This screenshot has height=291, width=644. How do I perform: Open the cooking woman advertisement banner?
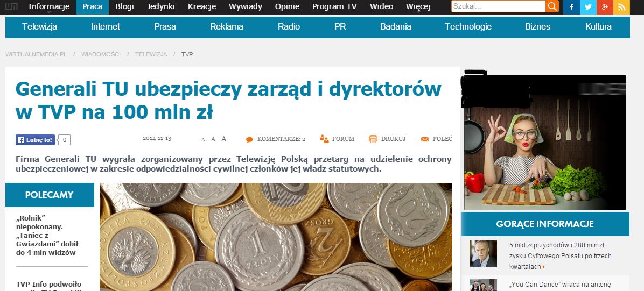544,143
